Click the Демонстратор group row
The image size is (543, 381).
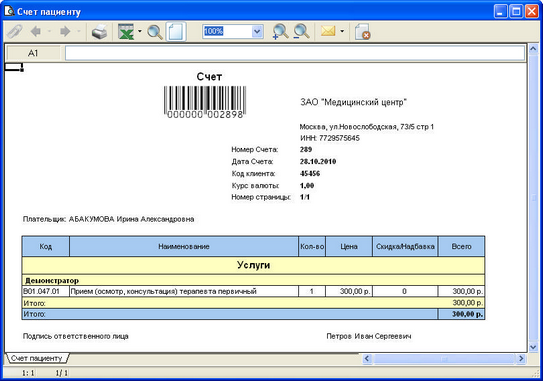[253, 281]
